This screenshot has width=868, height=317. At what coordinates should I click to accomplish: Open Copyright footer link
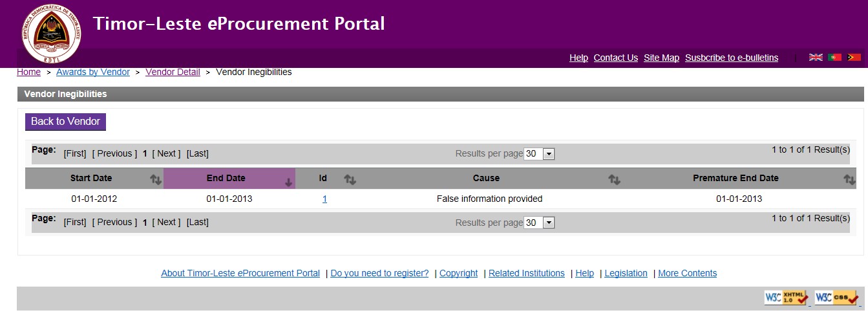tap(458, 273)
